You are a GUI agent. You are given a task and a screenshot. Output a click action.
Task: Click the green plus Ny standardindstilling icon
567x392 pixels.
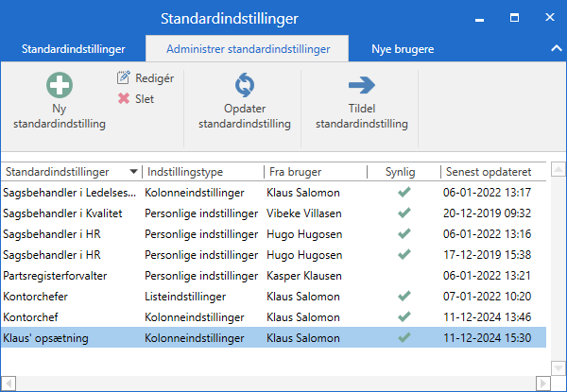[x=60, y=87]
